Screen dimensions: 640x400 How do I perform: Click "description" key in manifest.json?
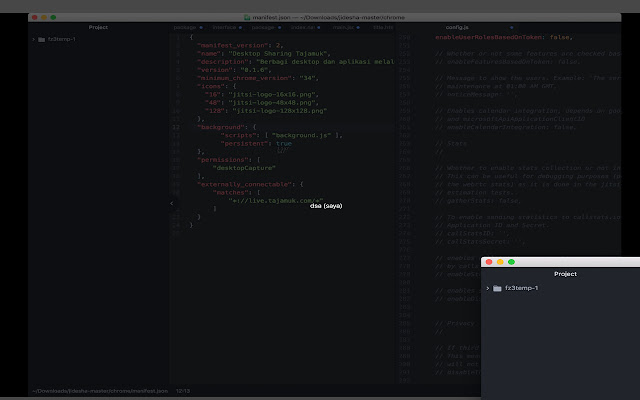click(x=222, y=62)
